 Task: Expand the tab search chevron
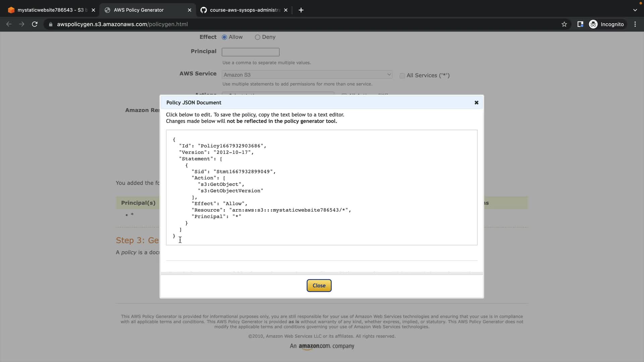pyautogui.click(x=635, y=10)
